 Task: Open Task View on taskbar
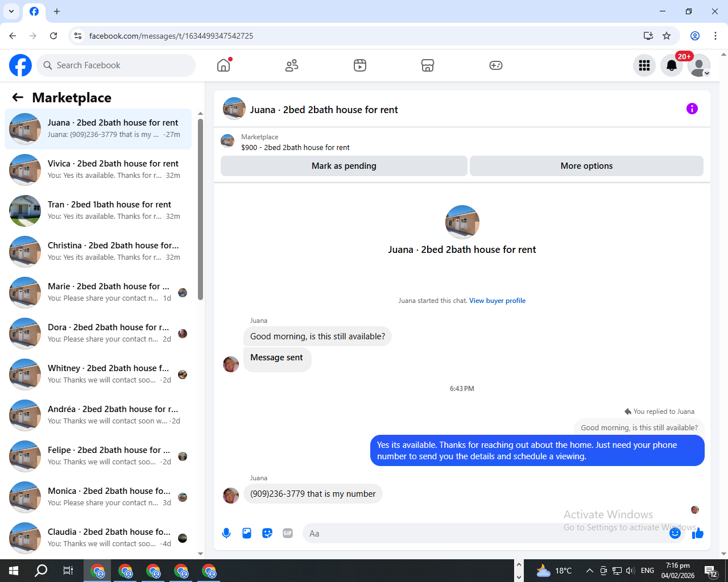pyautogui.click(x=68, y=571)
